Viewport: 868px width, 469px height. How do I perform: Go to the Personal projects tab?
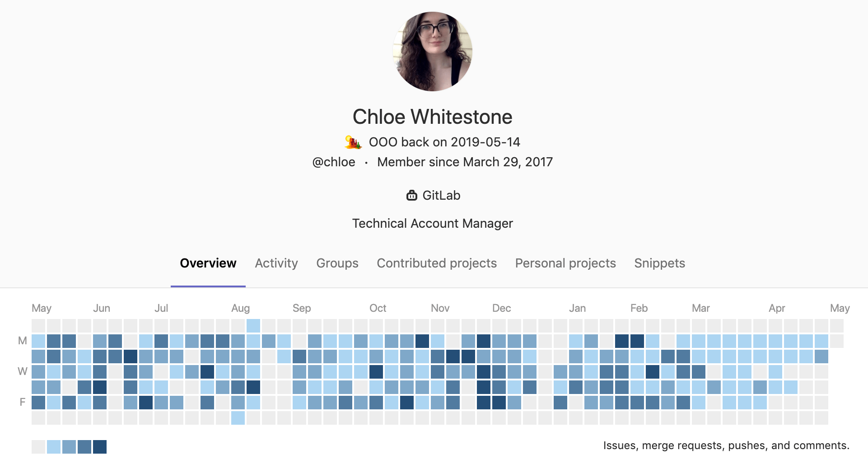[565, 263]
